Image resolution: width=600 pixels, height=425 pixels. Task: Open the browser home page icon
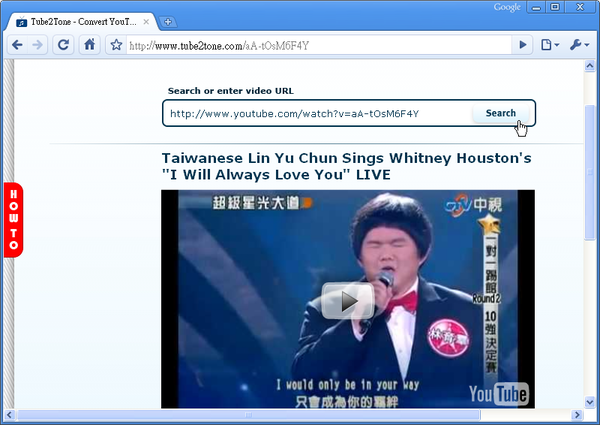point(90,45)
